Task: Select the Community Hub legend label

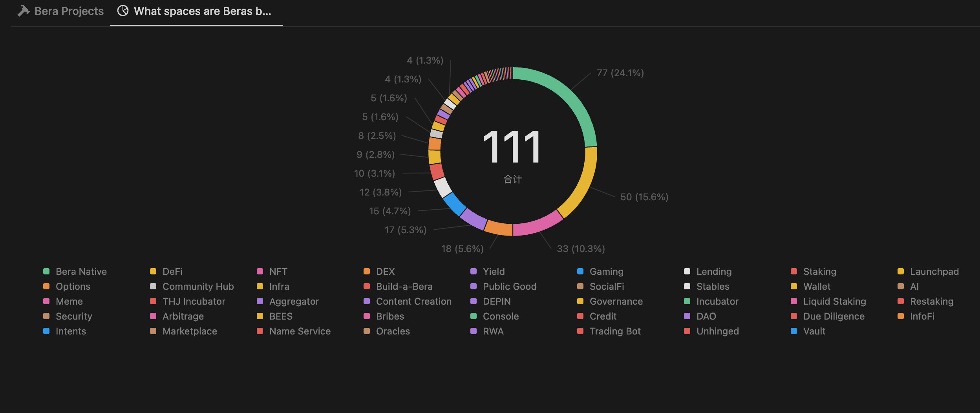Action: pos(198,286)
